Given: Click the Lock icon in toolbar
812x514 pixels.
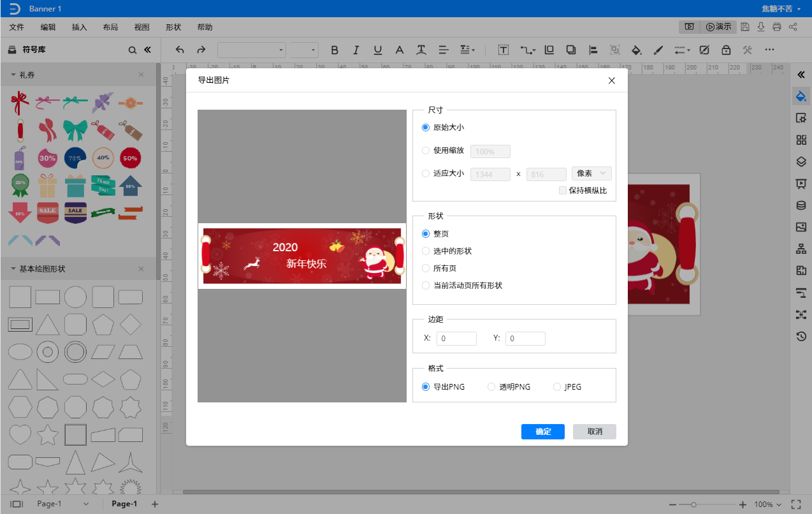Looking at the screenshot, I should (x=726, y=50).
